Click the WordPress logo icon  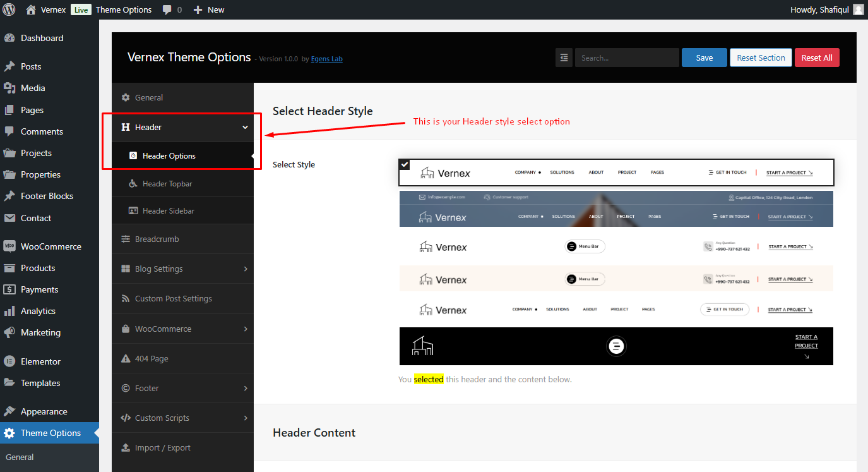point(9,9)
